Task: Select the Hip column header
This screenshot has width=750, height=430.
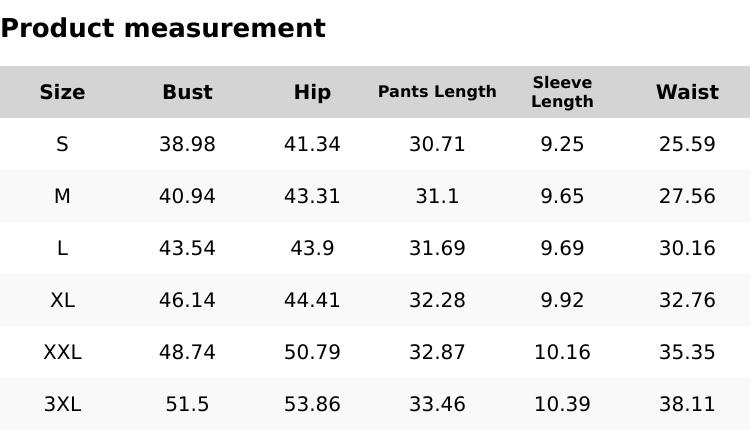Action: pos(312,92)
